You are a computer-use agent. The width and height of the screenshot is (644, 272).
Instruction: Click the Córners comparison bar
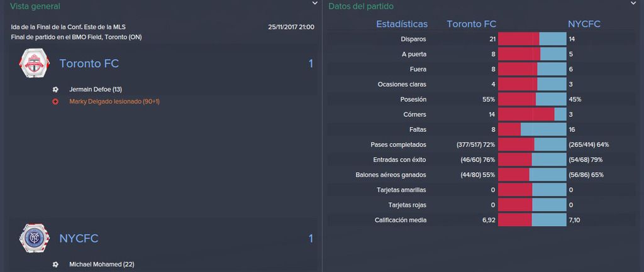[532, 114]
